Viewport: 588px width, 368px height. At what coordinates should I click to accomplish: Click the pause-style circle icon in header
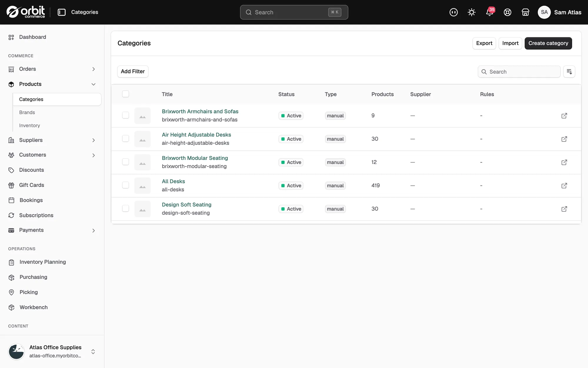[454, 12]
